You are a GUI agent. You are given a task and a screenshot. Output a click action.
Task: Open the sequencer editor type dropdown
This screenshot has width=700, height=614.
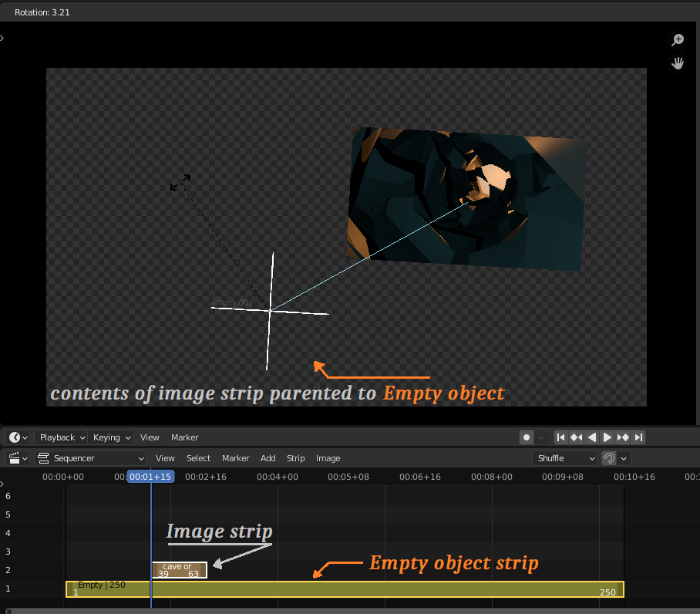[x=19, y=458]
